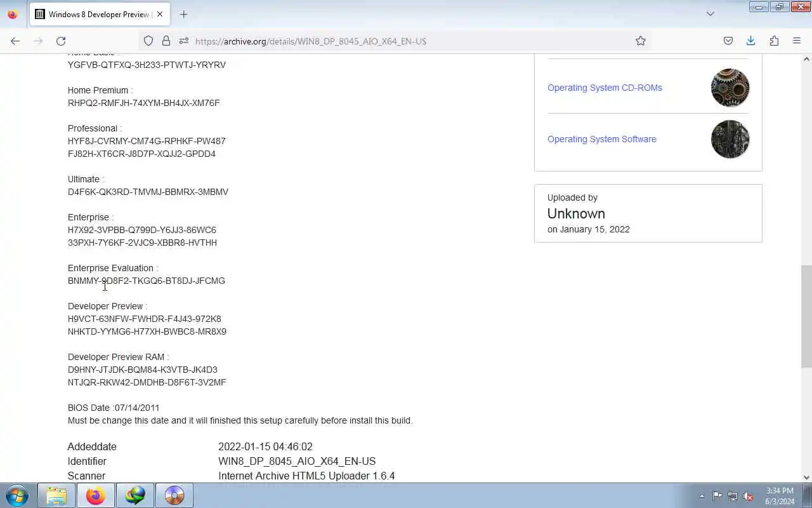The width and height of the screenshot is (812, 508).
Task: Click the Firefox View icon
Action: [12, 14]
